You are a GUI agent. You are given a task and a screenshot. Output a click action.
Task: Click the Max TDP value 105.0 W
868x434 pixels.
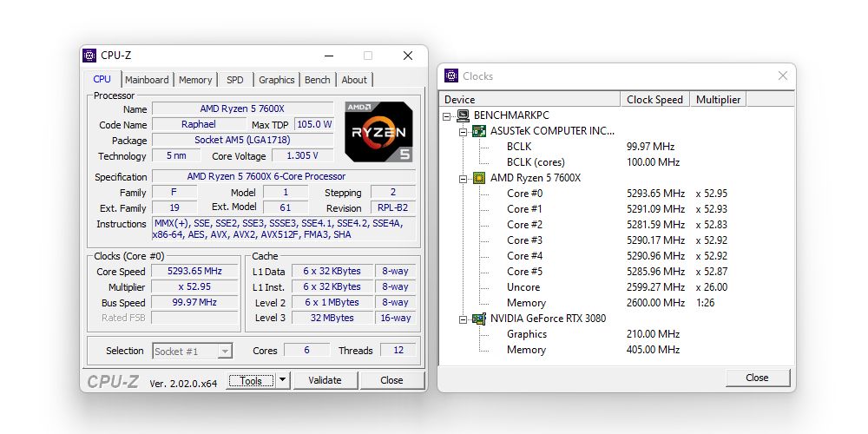pos(314,124)
